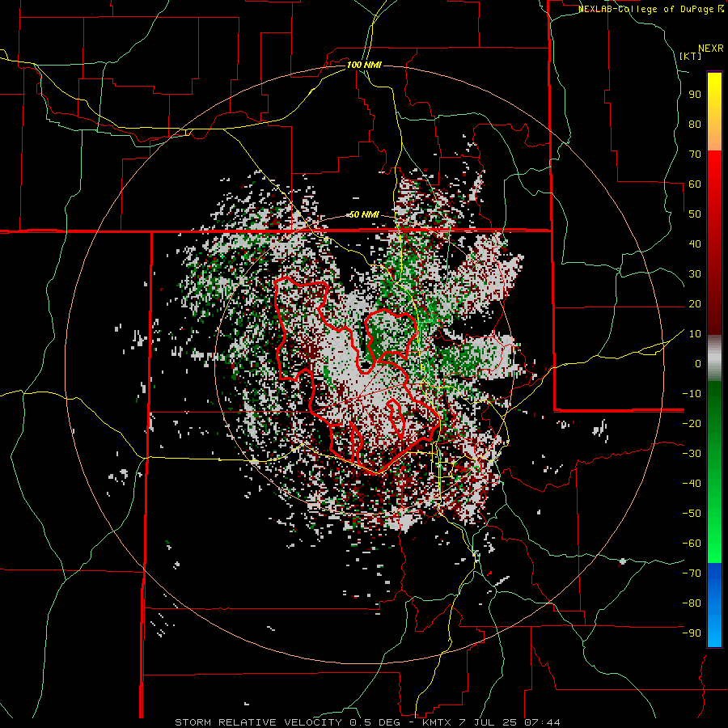Select the blue segment of the velocity scale
728x728 pixels.
[x=714, y=605]
